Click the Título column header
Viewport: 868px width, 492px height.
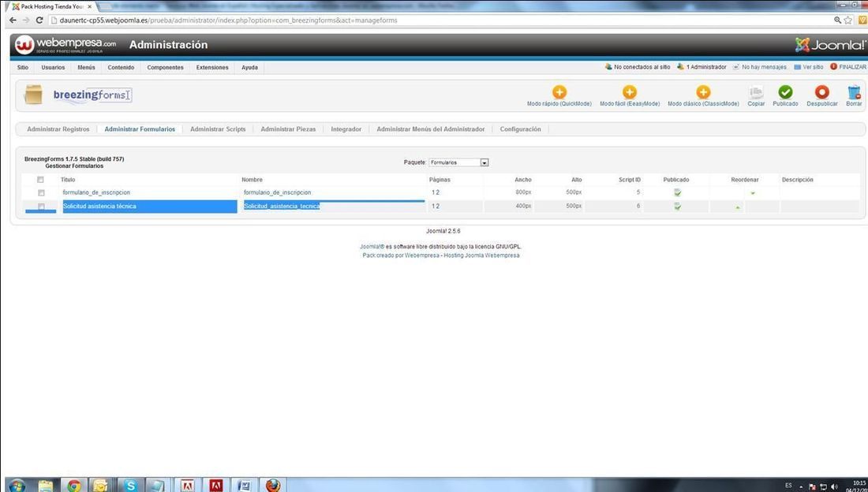(x=68, y=180)
